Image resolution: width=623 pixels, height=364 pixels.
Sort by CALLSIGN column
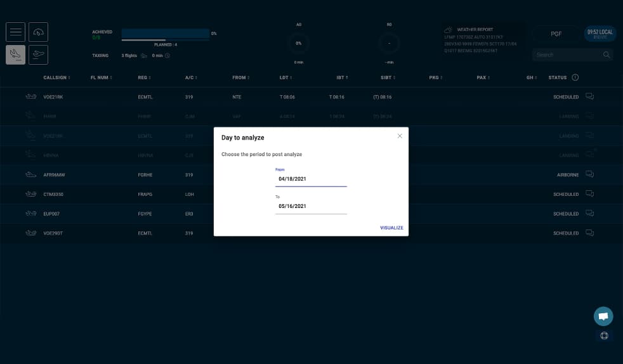point(56,78)
